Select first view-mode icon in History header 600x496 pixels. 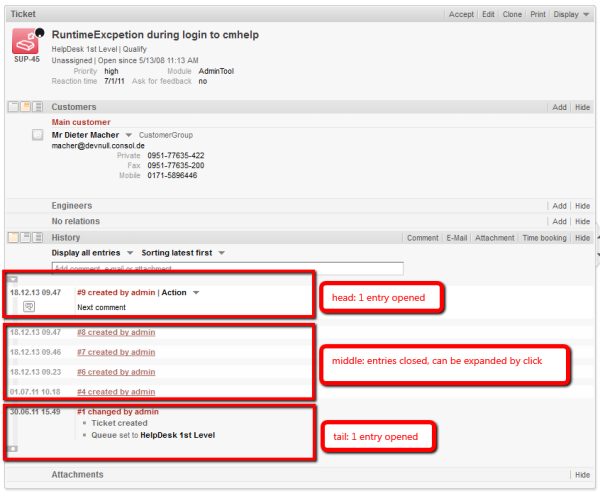click(13, 238)
